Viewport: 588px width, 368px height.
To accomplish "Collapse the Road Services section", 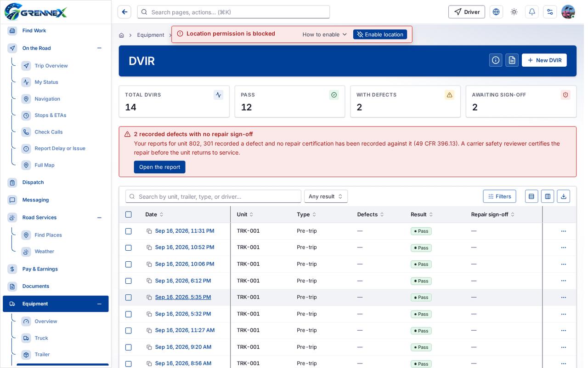I will [99, 218].
